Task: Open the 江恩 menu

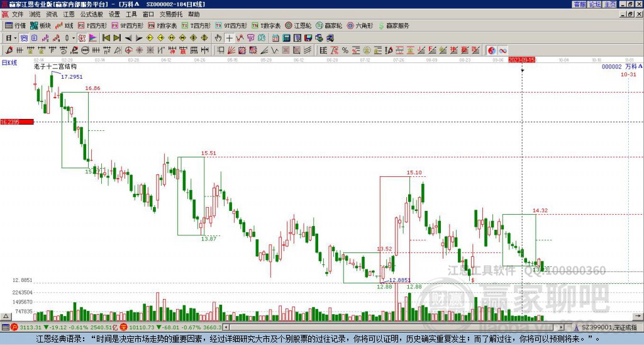Action: tap(69, 14)
